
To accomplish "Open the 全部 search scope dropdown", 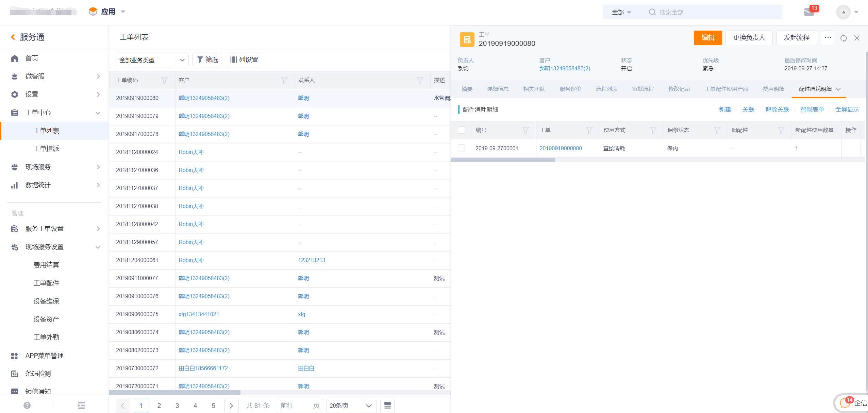I will click(621, 12).
